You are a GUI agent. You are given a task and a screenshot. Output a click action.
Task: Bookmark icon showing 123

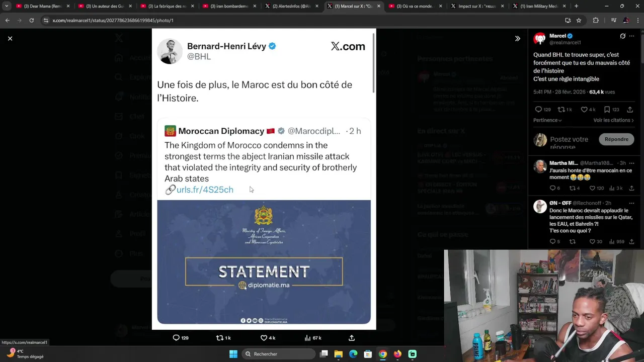click(x=607, y=109)
